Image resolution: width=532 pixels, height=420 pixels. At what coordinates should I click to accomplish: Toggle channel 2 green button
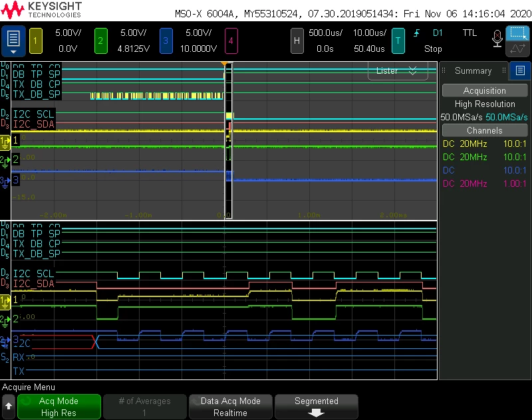click(101, 41)
